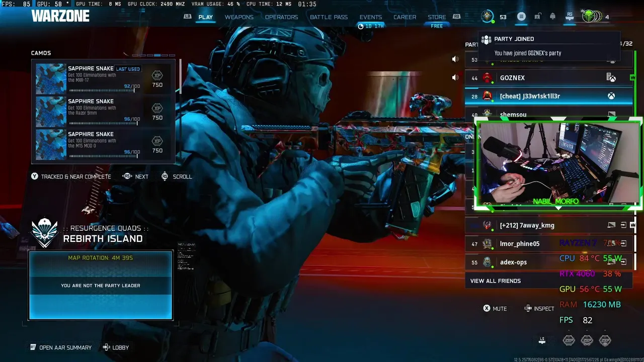Click XP reward icon on M15 MOD 0 camo
This screenshot has width=644, height=362.
(157, 141)
